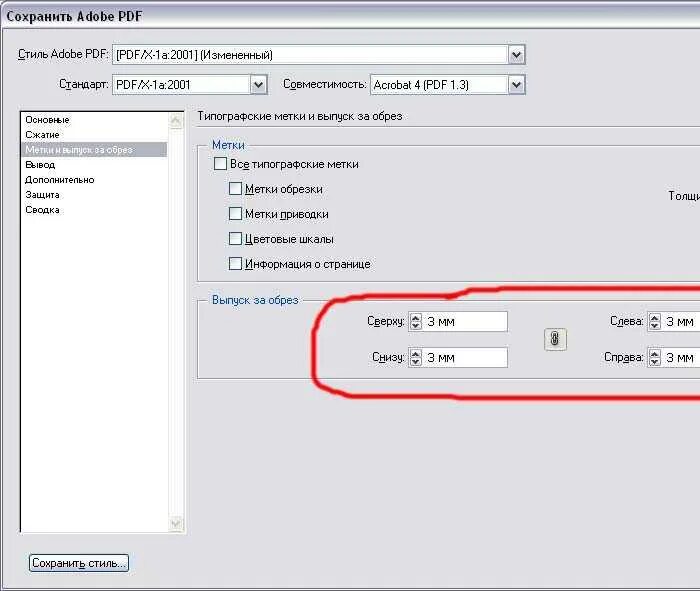Viewport: 700px width, 591px height.
Task: Enable Цветовые шкалы checkbox
Action: click(235, 239)
